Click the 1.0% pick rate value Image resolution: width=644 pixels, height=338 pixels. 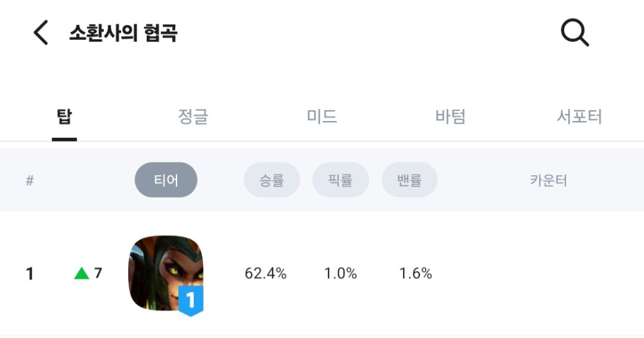pyautogui.click(x=341, y=274)
